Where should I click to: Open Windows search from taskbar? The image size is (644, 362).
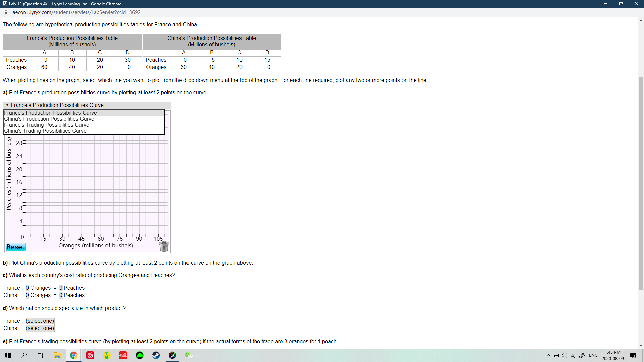[x=24, y=355]
